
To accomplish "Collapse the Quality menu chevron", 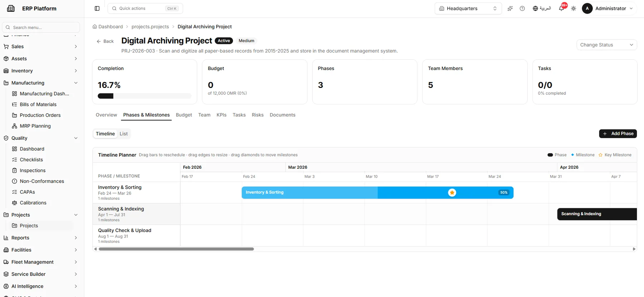I will tap(76, 138).
